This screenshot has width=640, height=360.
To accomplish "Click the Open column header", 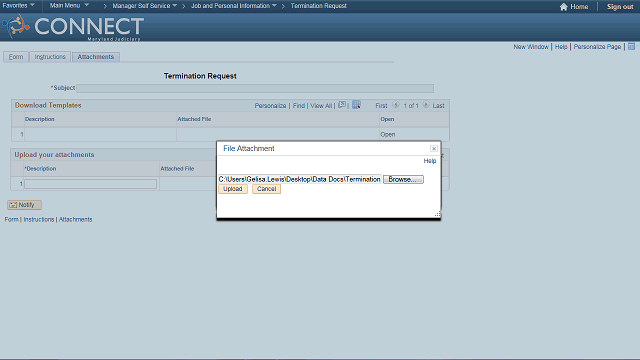I will coord(387,119).
